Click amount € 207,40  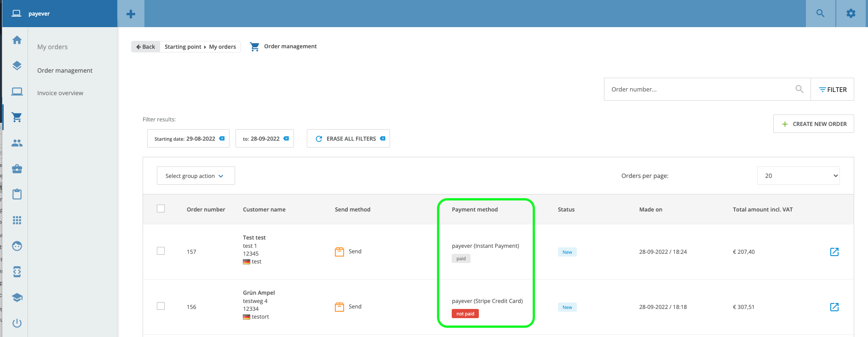point(744,252)
